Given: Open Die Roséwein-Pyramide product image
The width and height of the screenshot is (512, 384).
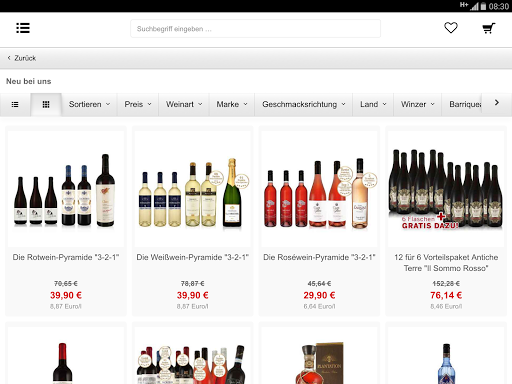Looking at the screenshot, I should [319, 189].
